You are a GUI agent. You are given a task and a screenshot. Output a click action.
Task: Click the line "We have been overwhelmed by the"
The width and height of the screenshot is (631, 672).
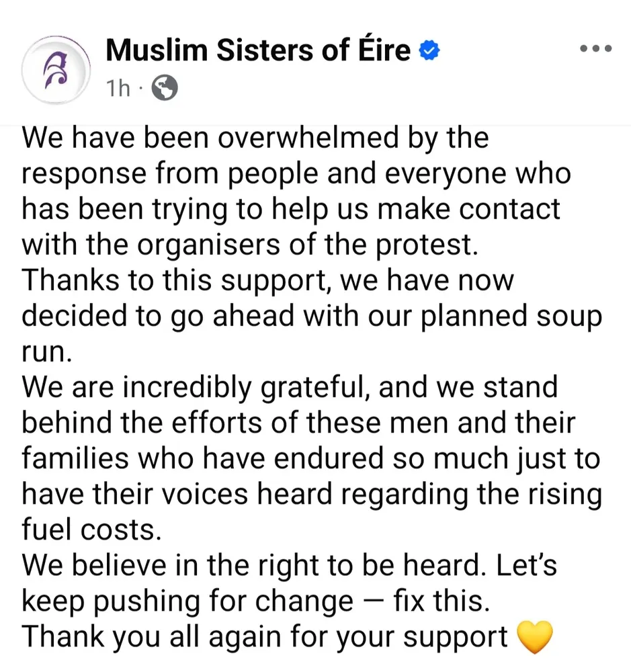pos(255,138)
